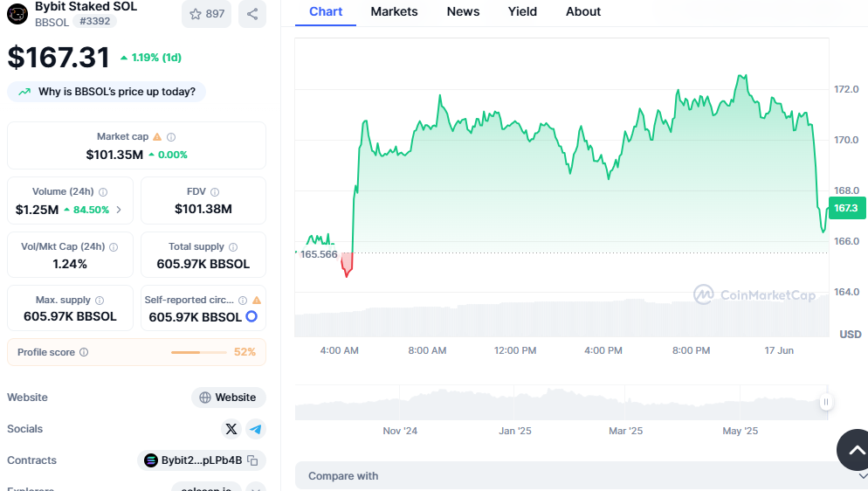The height and width of the screenshot is (491, 868).
Task: Open volume details chevron arrow
Action: [x=119, y=210]
